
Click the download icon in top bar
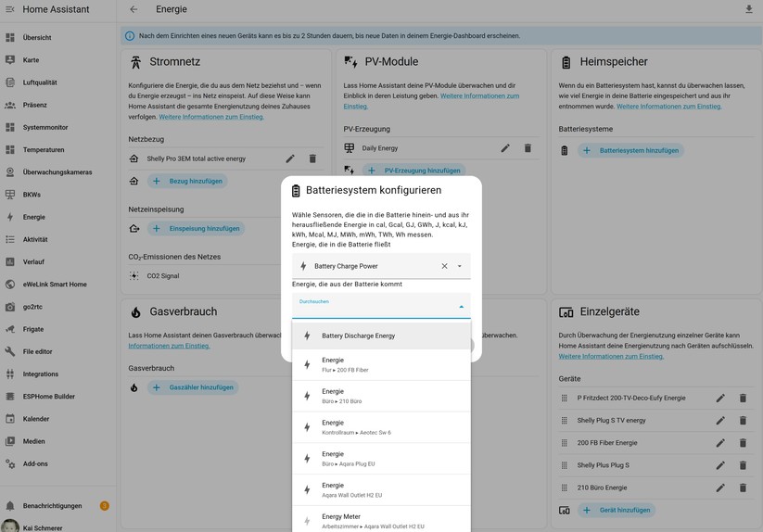[748, 9]
